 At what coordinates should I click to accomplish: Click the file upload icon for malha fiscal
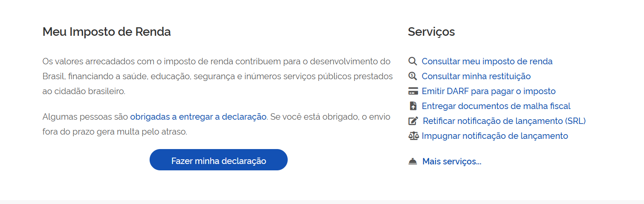point(413,106)
